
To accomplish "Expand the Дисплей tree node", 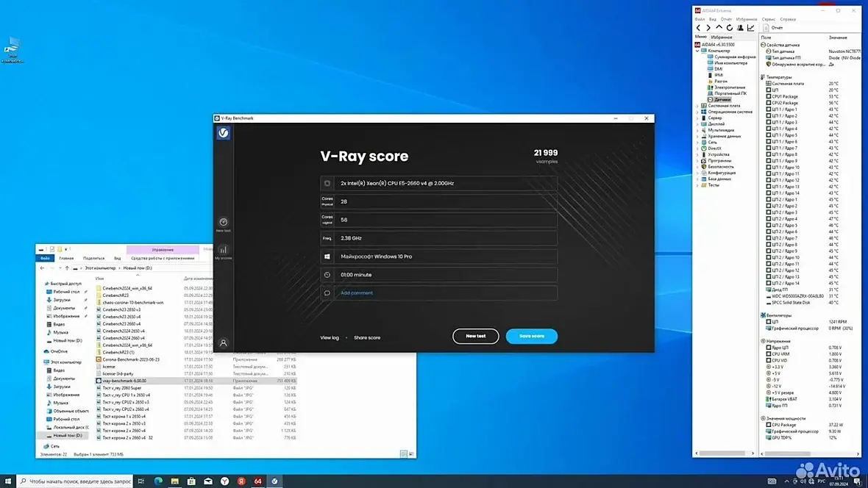I will click(x=697, y=124).
